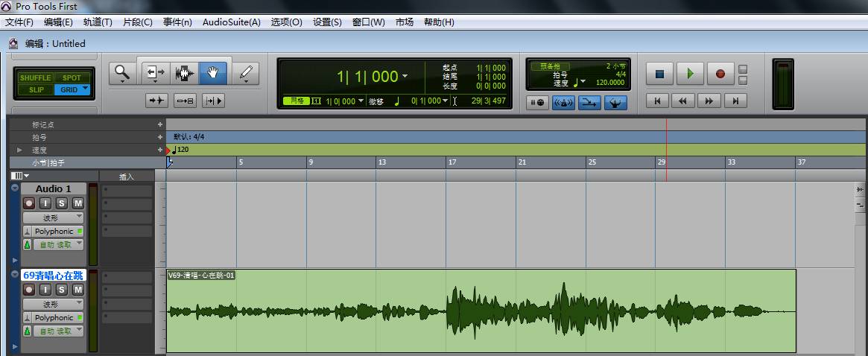
Task: Click 69清唱心在跳 green automation icon
Action: point(27,331)
